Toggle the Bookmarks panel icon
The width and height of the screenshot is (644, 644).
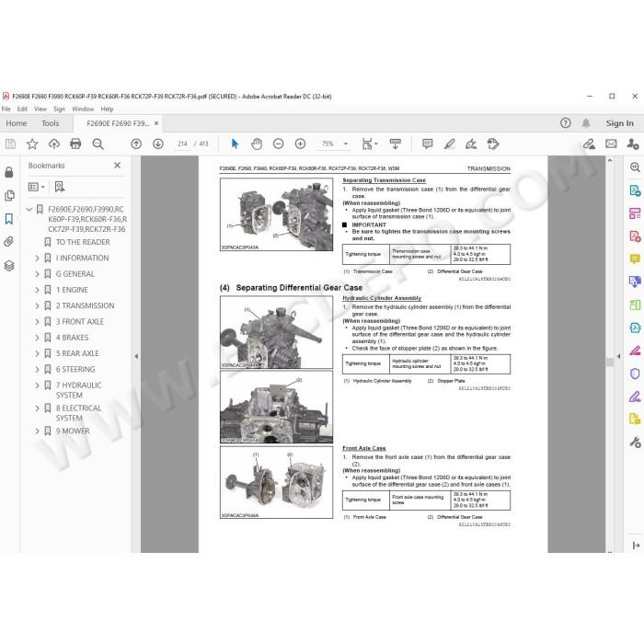click(x=9, y=219)
